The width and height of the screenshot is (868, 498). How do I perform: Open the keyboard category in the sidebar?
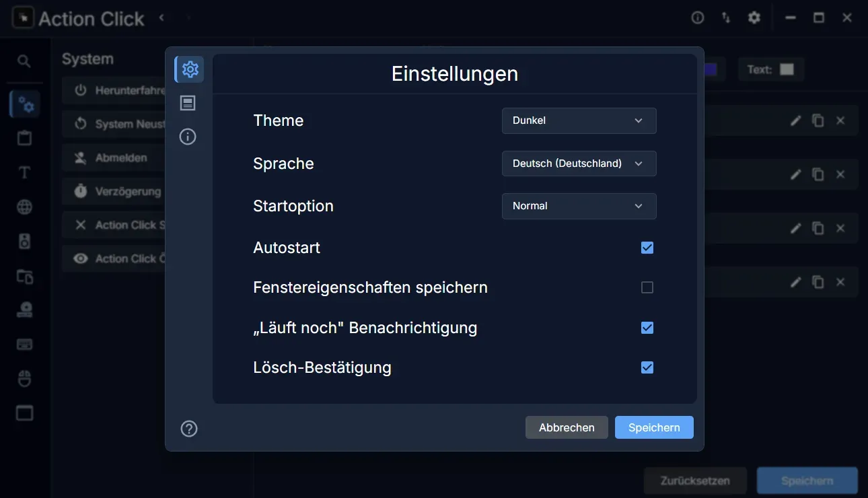point(24,345)
